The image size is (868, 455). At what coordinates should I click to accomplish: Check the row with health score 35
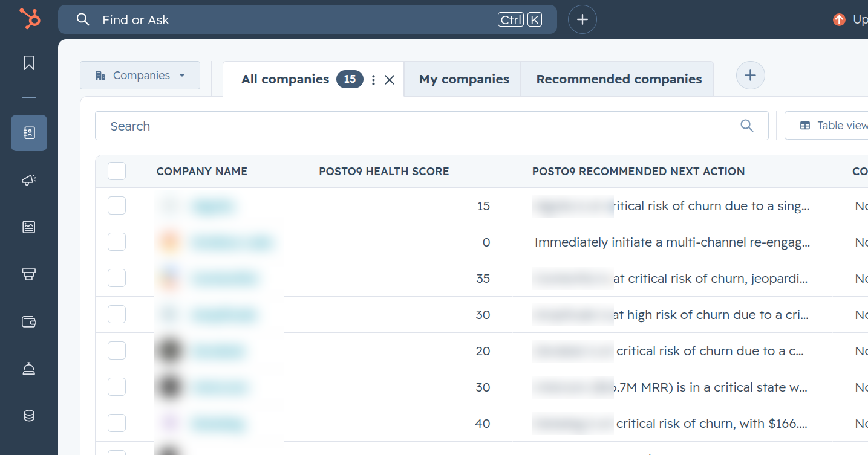[x=117, y=278]
